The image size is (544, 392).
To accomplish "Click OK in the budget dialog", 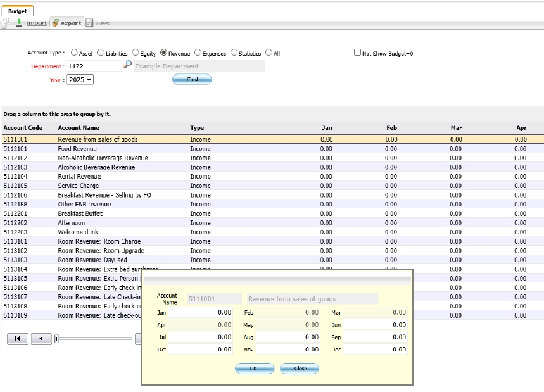I will click(x=255, y=369).
